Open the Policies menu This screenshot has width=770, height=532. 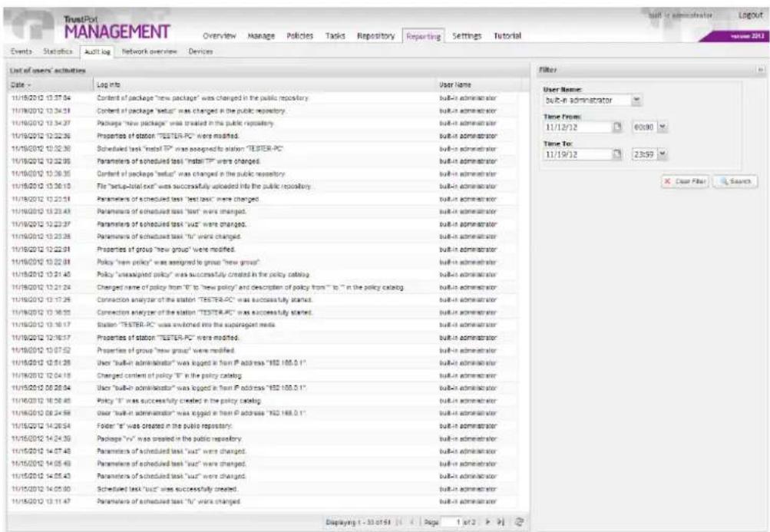[x=299, y=36]
